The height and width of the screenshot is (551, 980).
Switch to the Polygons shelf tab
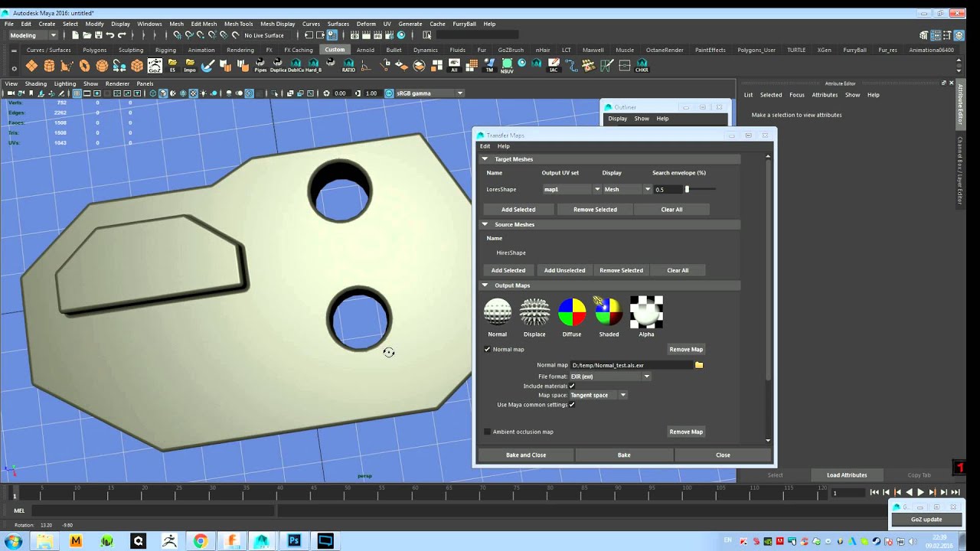click(95, 50)
